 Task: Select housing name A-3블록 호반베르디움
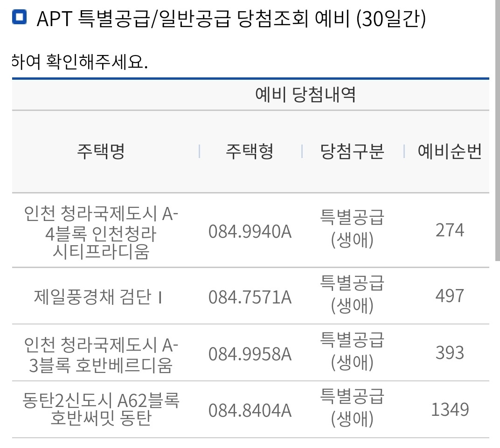[x=101, y=355]
